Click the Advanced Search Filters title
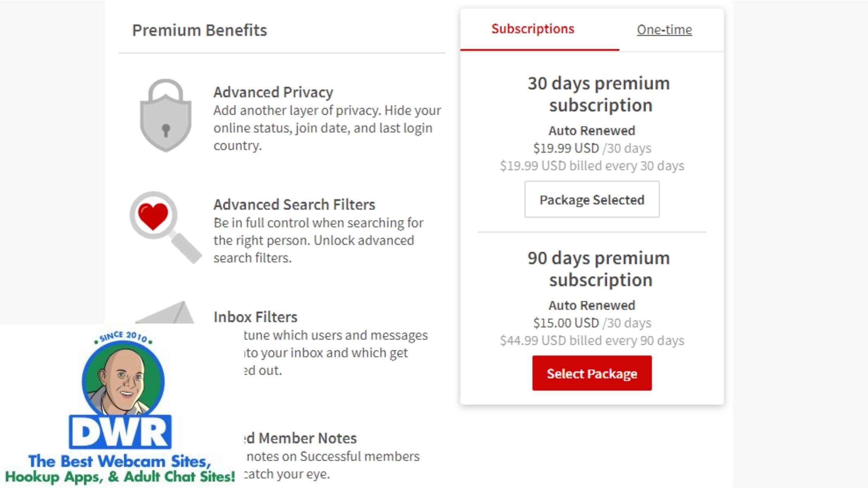 pyautogui.click(x=294, y=204)
